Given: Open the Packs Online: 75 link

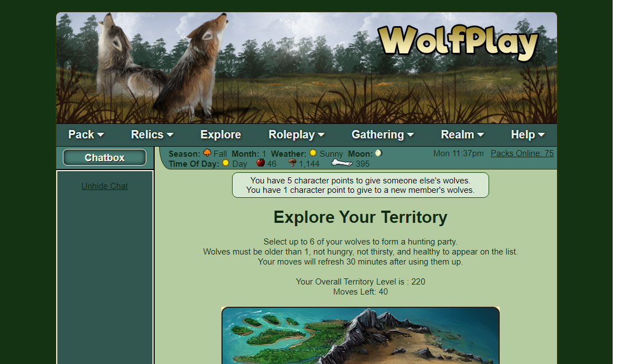Looking at the screenshot, I should 522,153.
